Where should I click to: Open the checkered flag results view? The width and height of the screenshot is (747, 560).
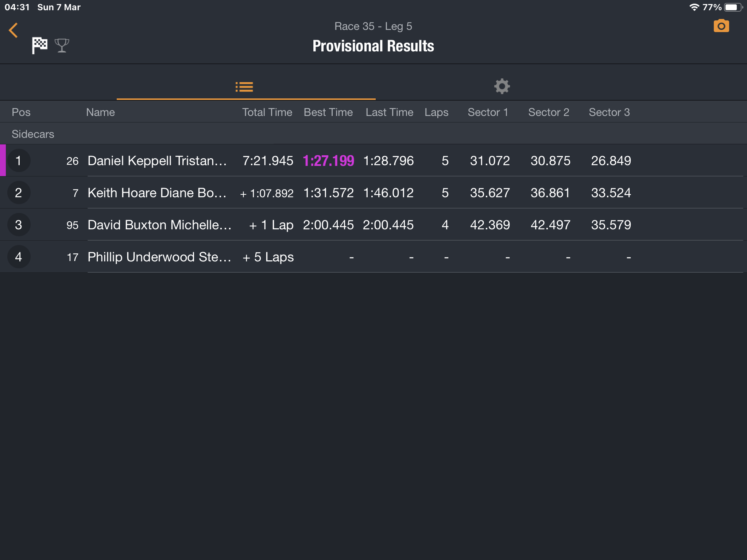[39, 46]
